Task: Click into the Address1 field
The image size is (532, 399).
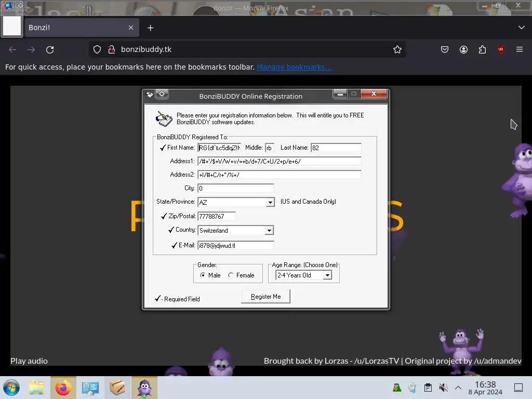Action: tap(279, 161)
